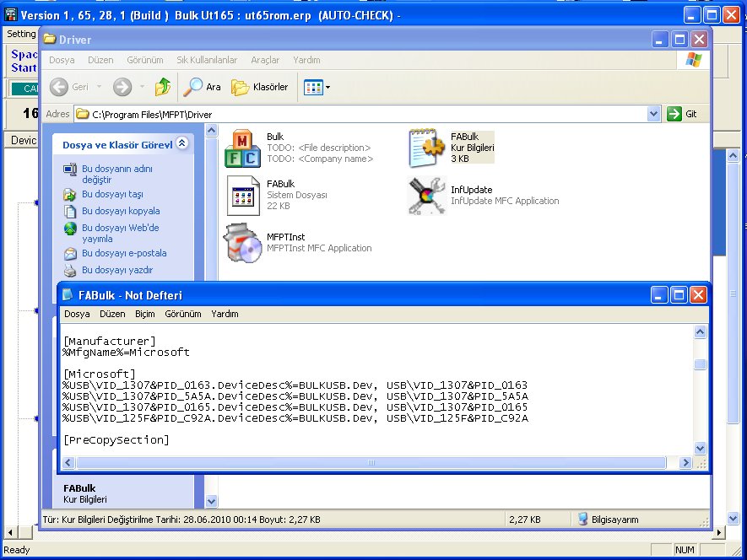Image resolution: width=747 pixels, height=560 pixels.
Task: Click the [Microsoft] section header line
Action: click(100, 374)
